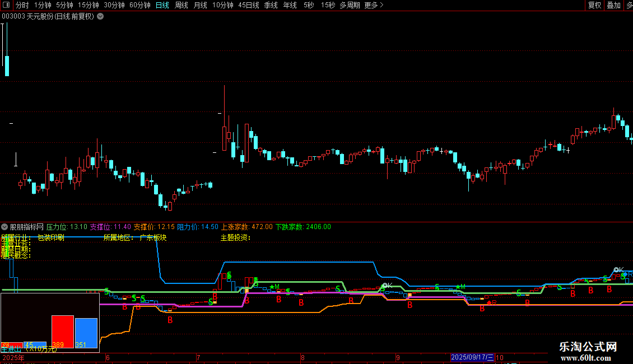The width and height of the screenshot is (633, 364).
Task: Switch to the 周线 weekly chart tab
Action: [x=181, y=5]
